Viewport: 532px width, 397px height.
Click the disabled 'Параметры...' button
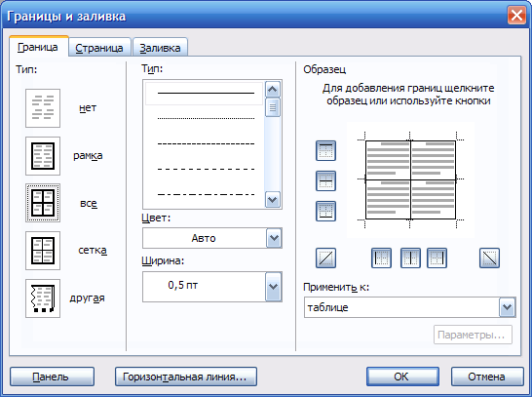click(x=473, y=335)
